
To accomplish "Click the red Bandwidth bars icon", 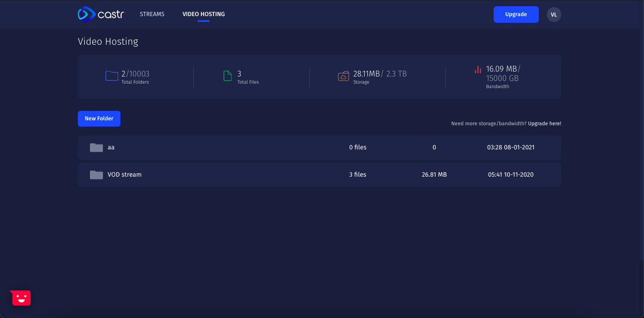I will pyautogui.click(x=478, y=70).
